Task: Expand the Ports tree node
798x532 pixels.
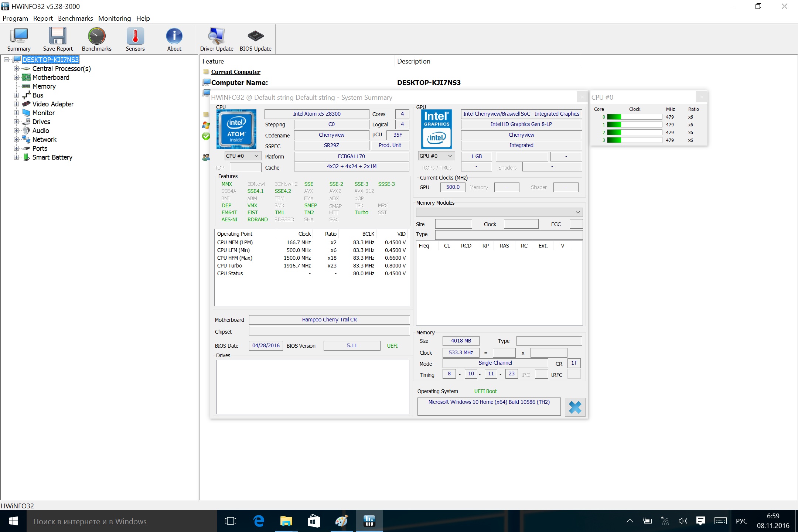Action: (16, 148)
